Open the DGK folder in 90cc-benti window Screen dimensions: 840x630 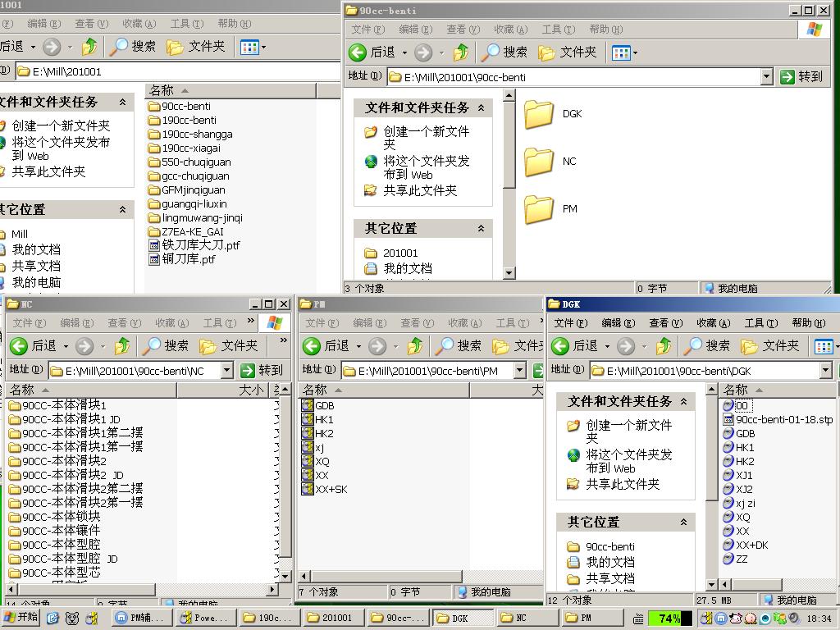pos(552,114)
